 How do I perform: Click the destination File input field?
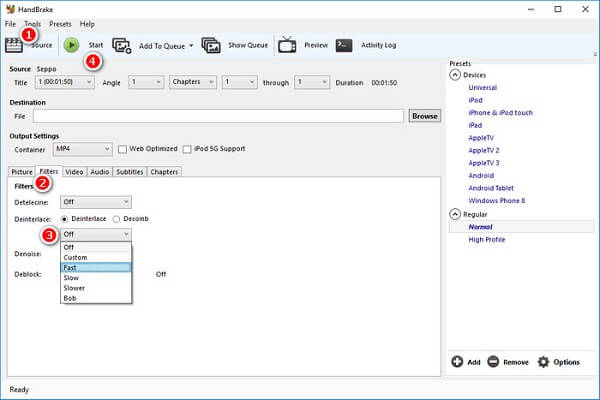[x=218, y=116]
